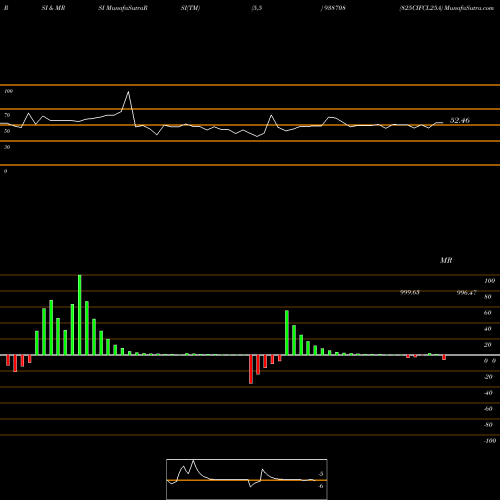The width and height of the screenshot is (500, 500).
Task: Click the 50 level on RSI axis
Action: click(x=7, y=131)
